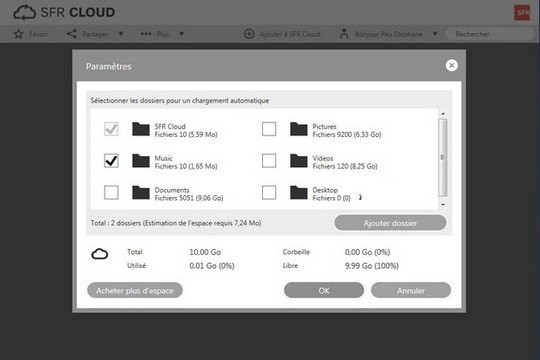Focus the Rechercher search field
Image resolution: width=540 pixels, height=360 pixels.
coord(489,34)
